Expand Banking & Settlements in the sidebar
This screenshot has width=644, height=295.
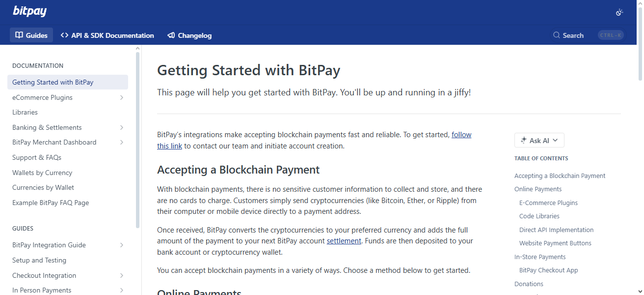[121, 127]
